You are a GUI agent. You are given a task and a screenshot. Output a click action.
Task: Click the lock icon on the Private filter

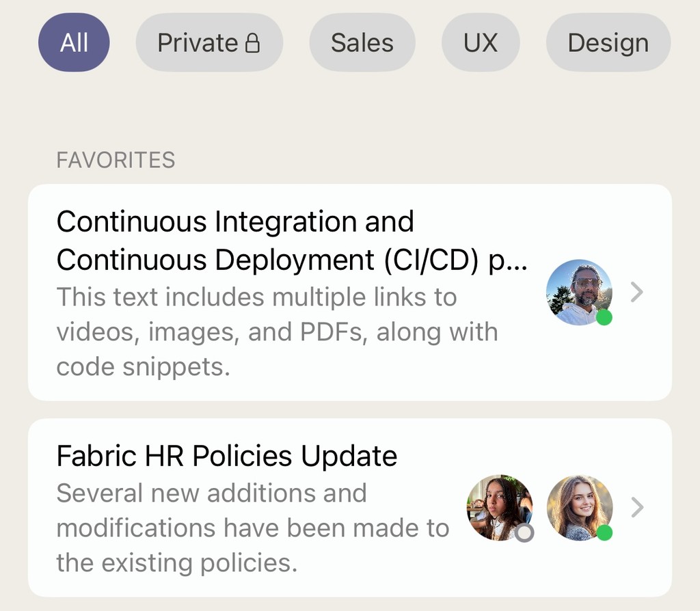coord(252,44)
